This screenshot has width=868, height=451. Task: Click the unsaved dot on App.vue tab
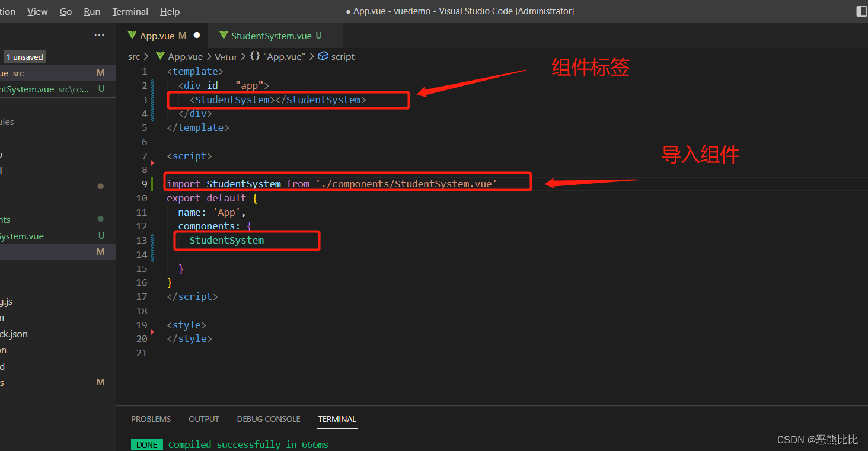(x=197, y=35)
